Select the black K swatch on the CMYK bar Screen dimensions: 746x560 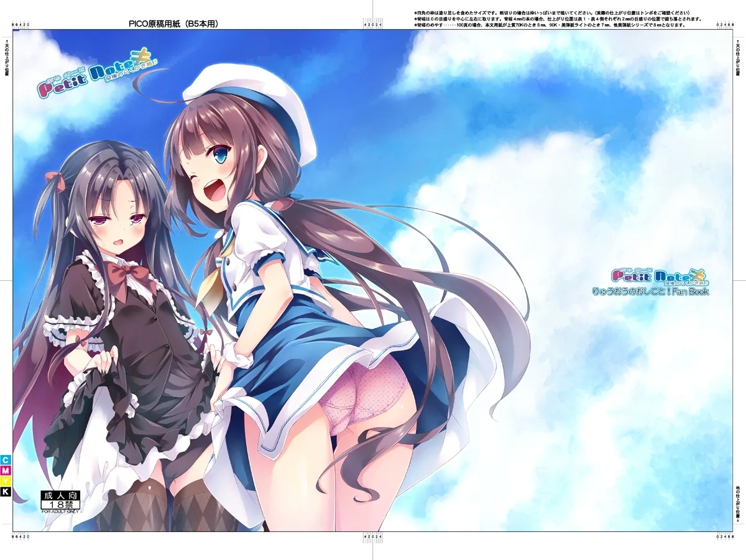coord(6,490)
